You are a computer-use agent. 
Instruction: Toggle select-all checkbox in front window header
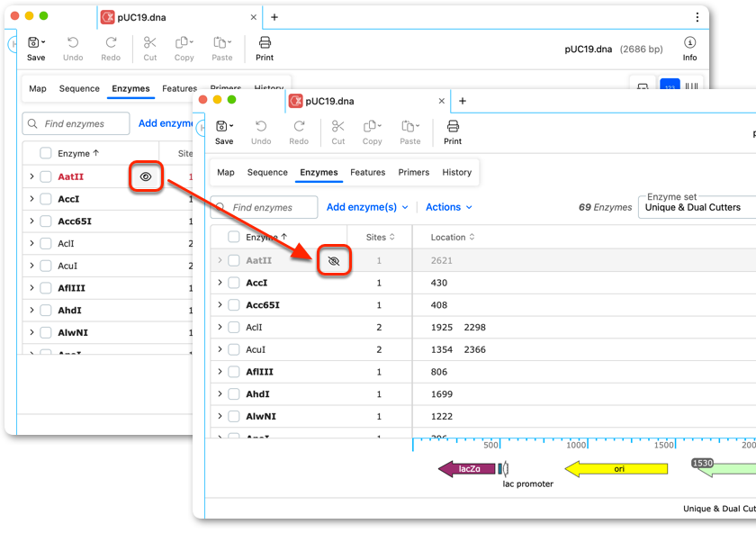pyautogui.click(x=234, y=237)
